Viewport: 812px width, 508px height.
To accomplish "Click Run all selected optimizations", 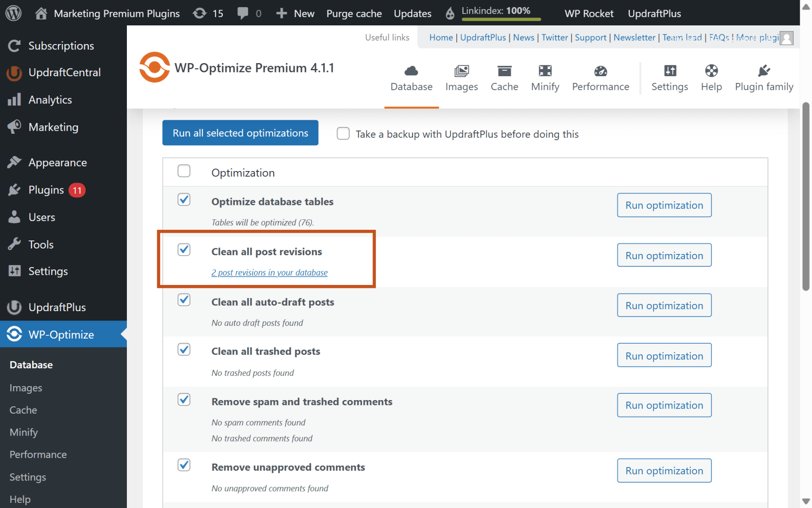I will (x=240, y=133).
